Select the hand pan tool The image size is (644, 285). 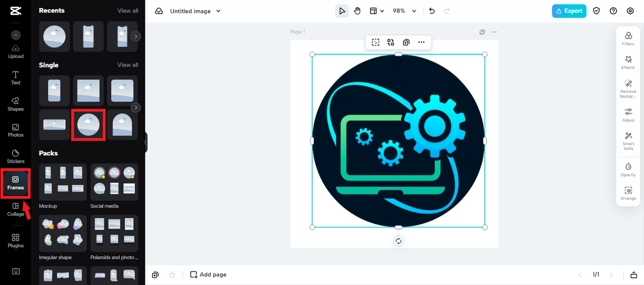pyautogui.click(x=357, y=11)
